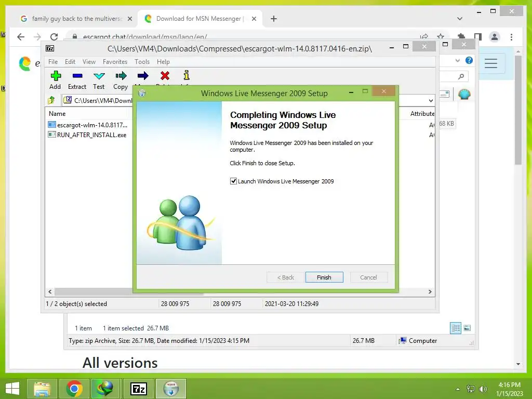This screenshot has height=399, width=532.
Task: Click the Cancel button in Setup
Action: coord(368,277)
